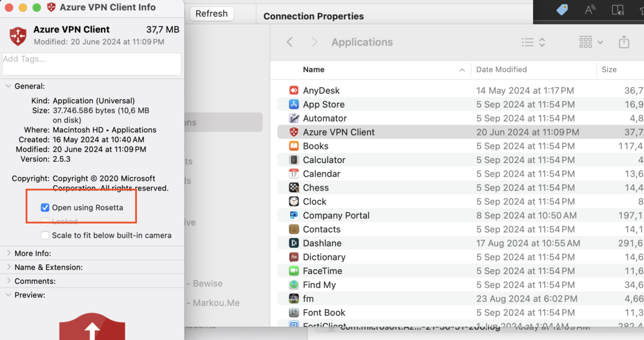Click the Finder back arrow
644x340 pixels.
[x=289, y=42]
